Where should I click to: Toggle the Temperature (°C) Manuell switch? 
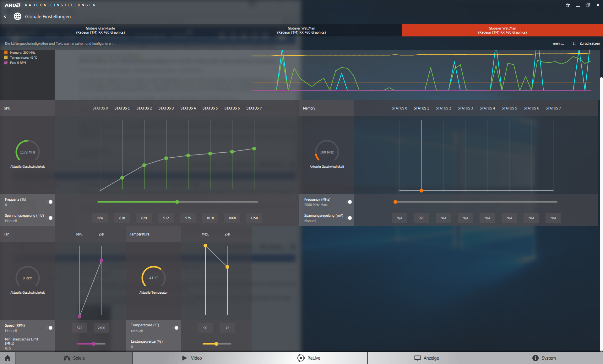(176, 328)
